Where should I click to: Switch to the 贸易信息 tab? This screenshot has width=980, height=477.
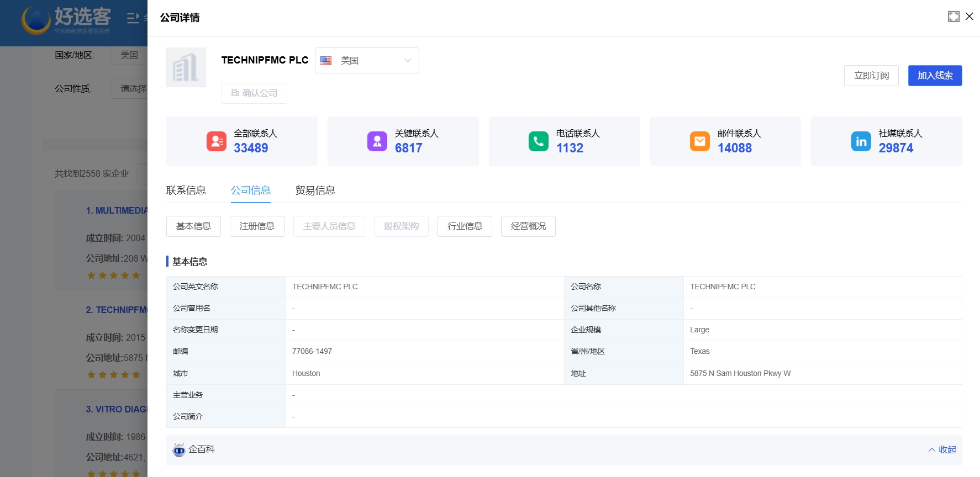click(315, 190)
